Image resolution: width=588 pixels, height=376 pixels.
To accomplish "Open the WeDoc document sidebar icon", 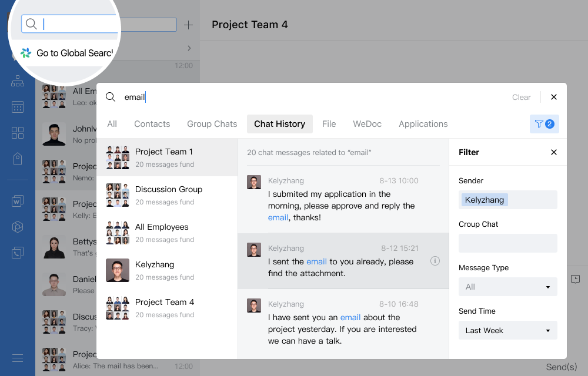I will 18,201.
